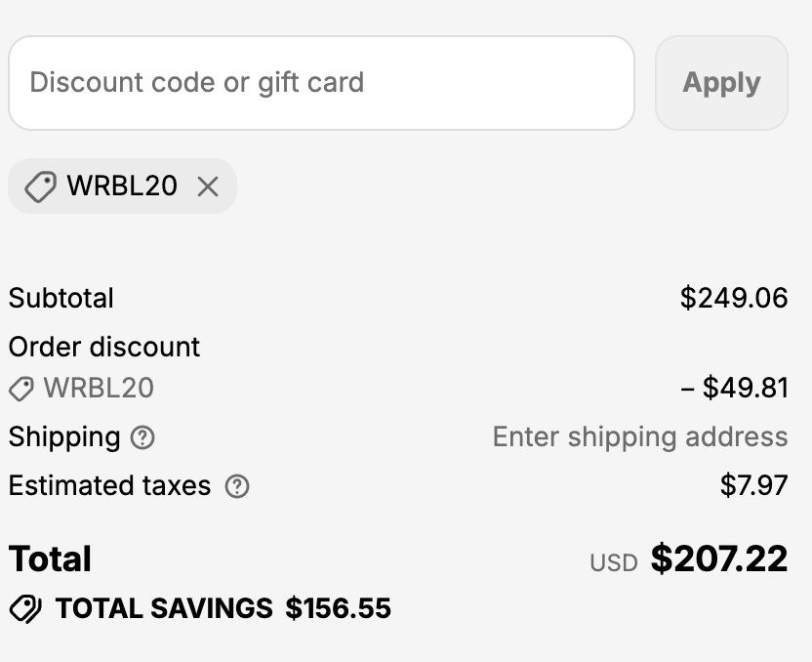Click the TOTAL SAVINGS $156.55 text
Viewport: 812px width, 662px height.
click(223, 608)
